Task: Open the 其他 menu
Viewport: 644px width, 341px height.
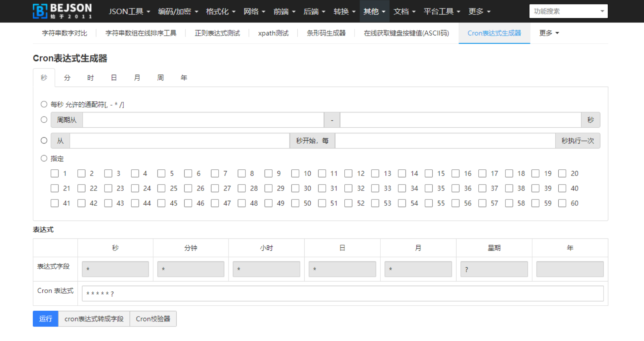Action: click(374, 12)
